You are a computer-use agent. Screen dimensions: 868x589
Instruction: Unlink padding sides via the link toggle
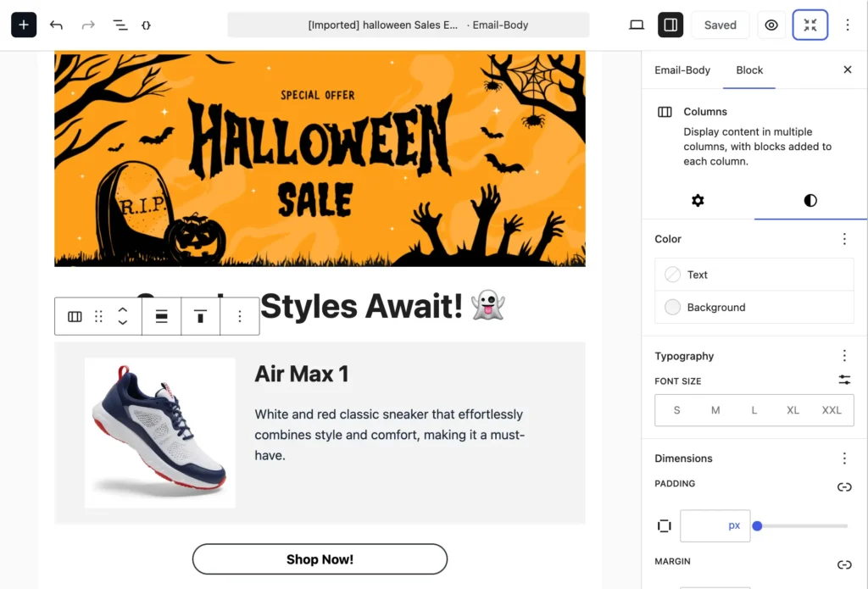[844, 487]
